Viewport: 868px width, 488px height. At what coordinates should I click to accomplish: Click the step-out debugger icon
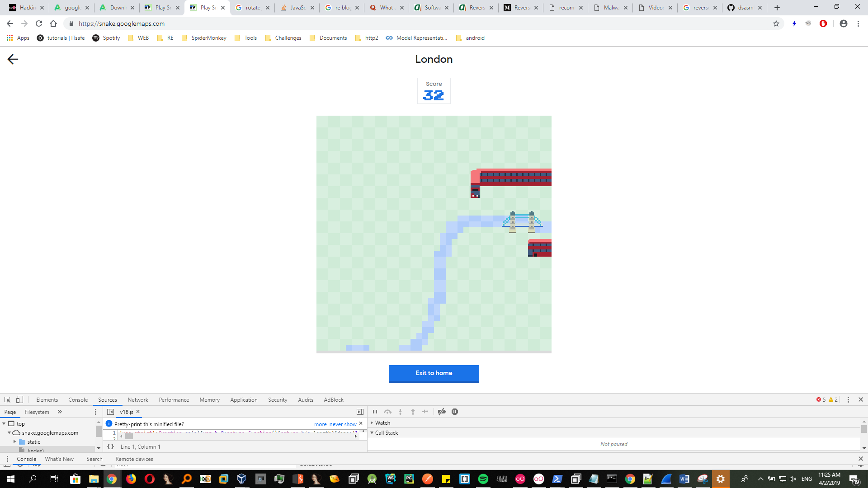(x=413, y=412)
